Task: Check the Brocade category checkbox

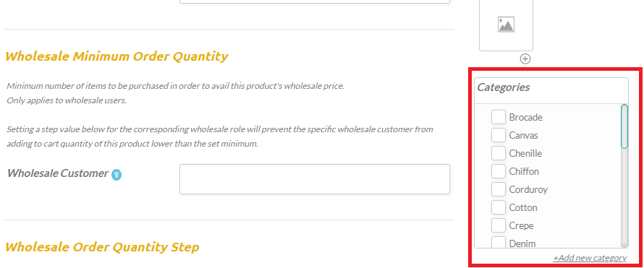Action: (499, 117)
